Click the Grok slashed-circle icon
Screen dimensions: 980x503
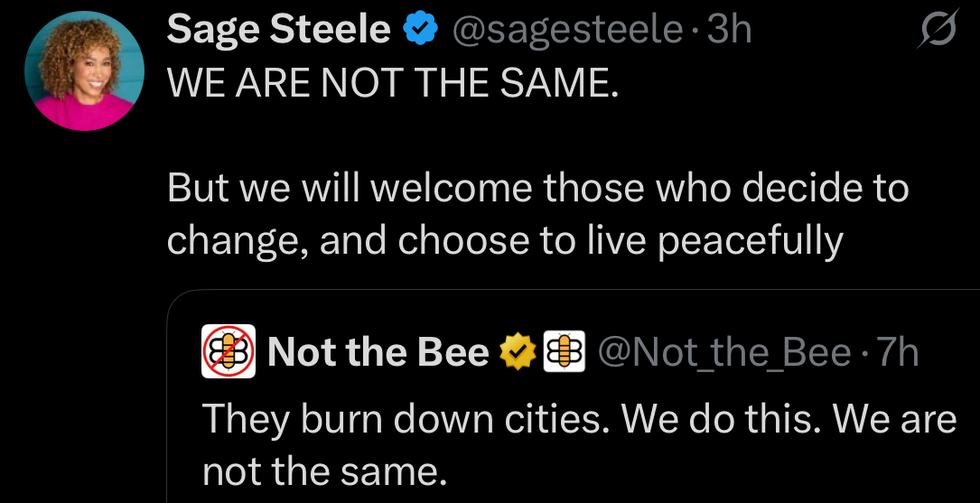pyautogui.click(x=938, y=33)
